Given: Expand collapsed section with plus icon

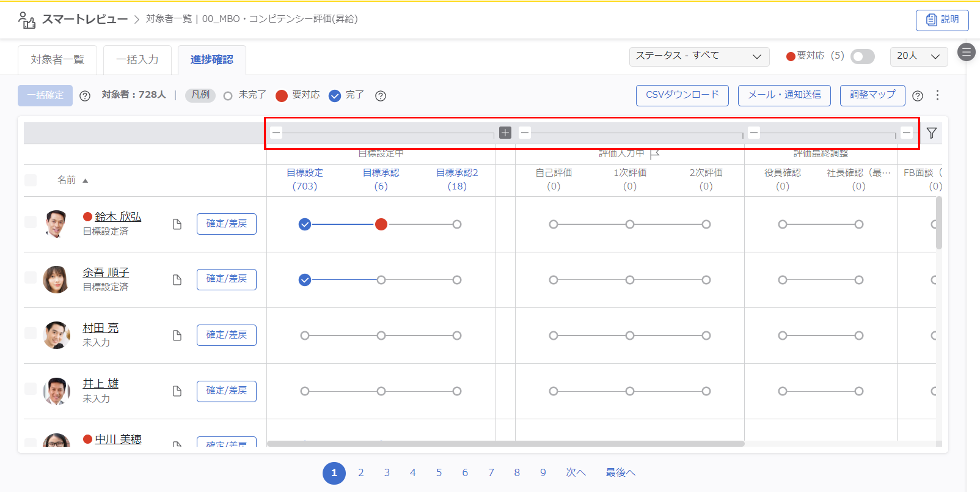Looking at the screenshot, I should [x=505, y=133].
